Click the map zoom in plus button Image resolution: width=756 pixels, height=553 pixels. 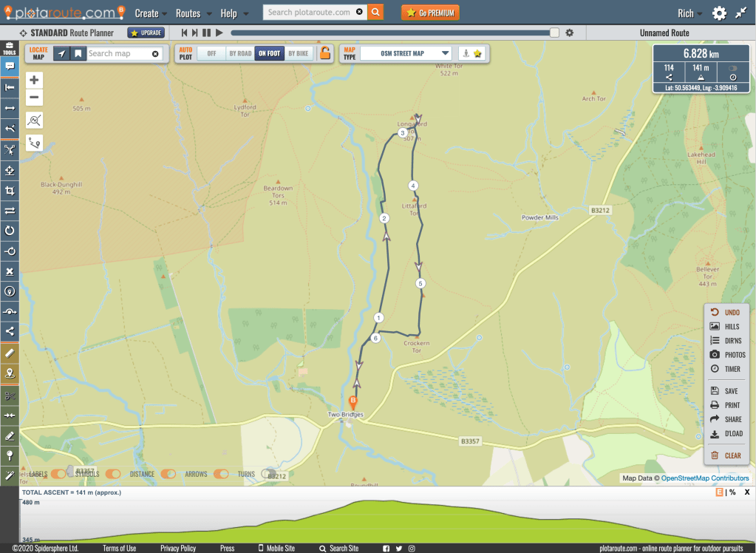[34, 80]
